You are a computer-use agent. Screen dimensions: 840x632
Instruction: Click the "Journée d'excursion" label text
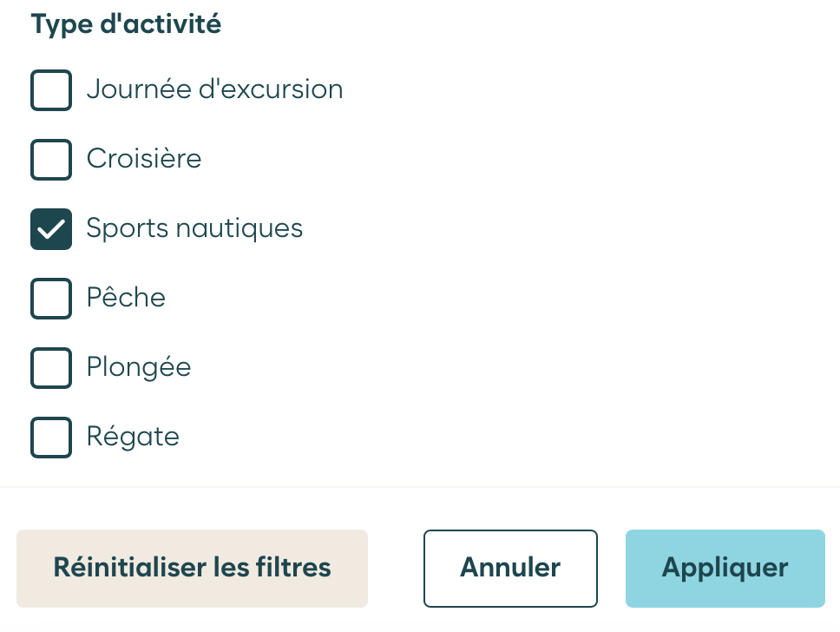pyautogui.click(x=214, y=89)
